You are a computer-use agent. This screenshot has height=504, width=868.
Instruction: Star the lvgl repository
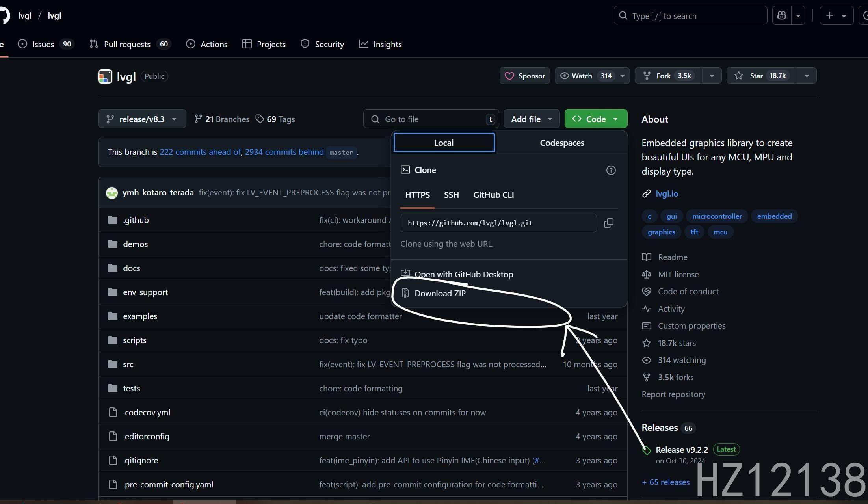point(762,76)
